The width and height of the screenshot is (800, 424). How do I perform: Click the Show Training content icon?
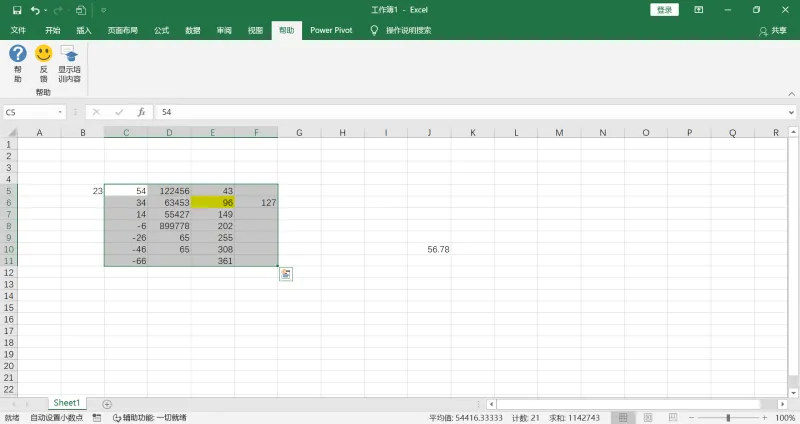point(69,53)
